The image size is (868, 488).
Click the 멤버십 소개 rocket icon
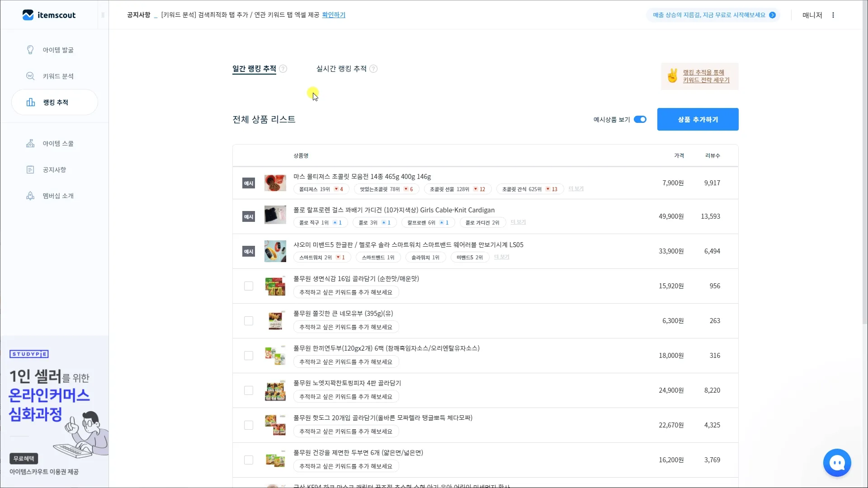tap(30, 196)
